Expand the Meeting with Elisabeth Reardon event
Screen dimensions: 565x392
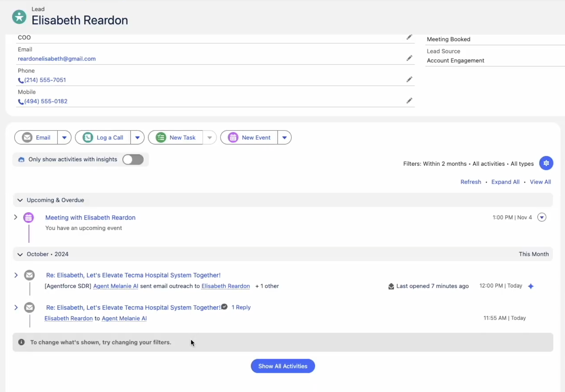point(16,217)
